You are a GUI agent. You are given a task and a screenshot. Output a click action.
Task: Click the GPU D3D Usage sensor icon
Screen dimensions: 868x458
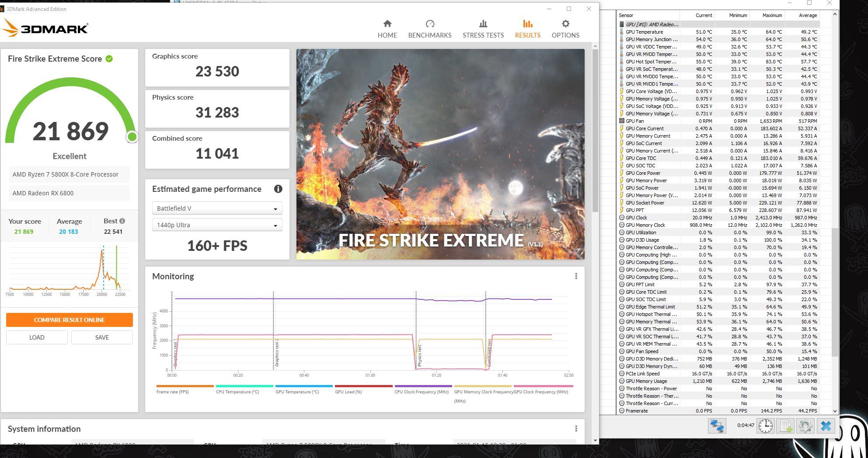click(x=621, y=240)
